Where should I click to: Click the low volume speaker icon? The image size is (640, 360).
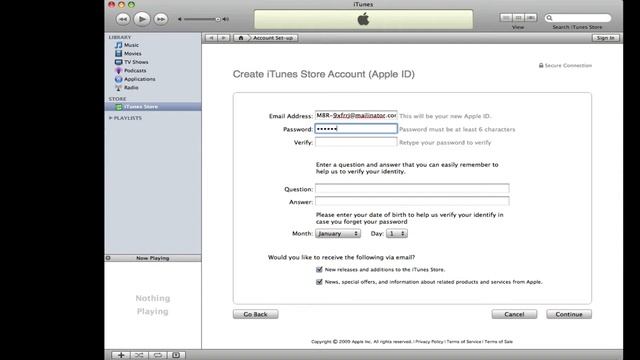pyautogui.click(x=180, y=19)
